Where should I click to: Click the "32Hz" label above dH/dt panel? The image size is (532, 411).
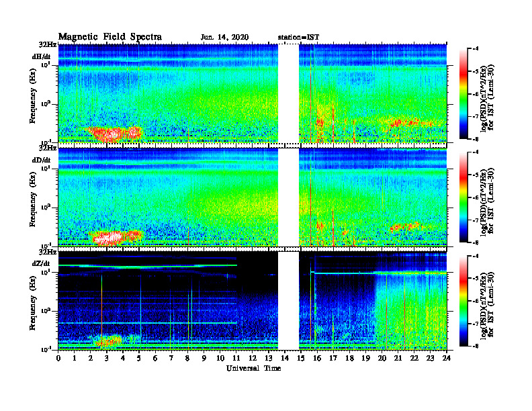pos(48,44)
